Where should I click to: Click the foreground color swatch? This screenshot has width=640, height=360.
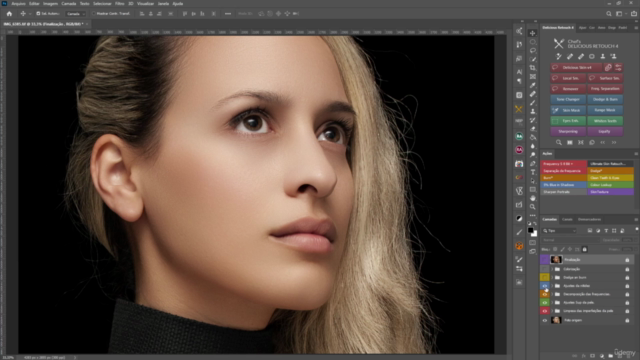531,230
